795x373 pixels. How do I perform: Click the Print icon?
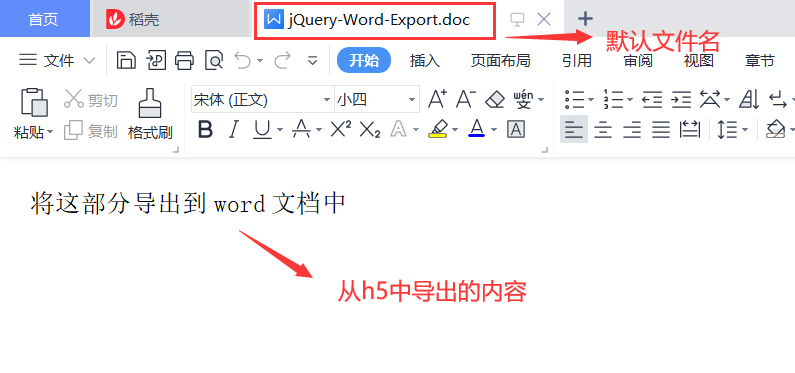coord(185,60)
